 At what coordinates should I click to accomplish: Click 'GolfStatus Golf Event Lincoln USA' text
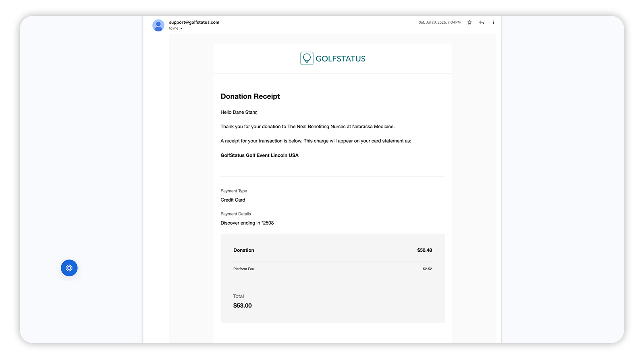coord(260,155)
